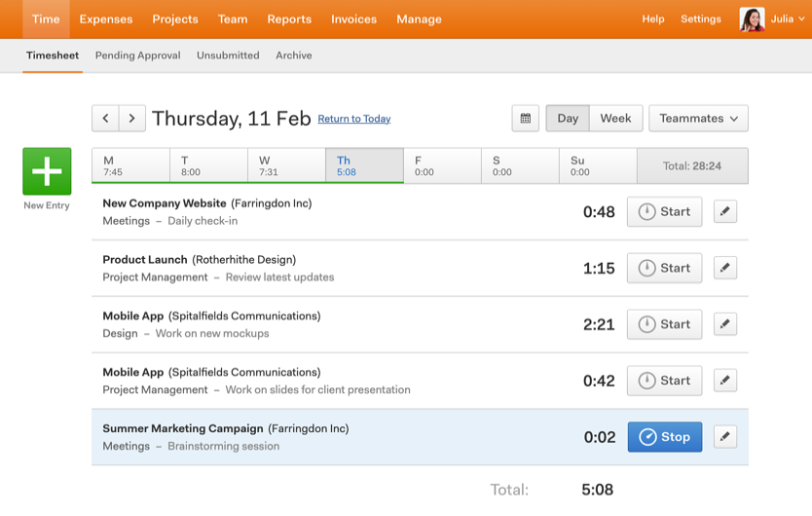Image resolution: width=812 pixels, height=516 pixels.
Task: Switch to the Pending Approval tab
Action: 137,55
